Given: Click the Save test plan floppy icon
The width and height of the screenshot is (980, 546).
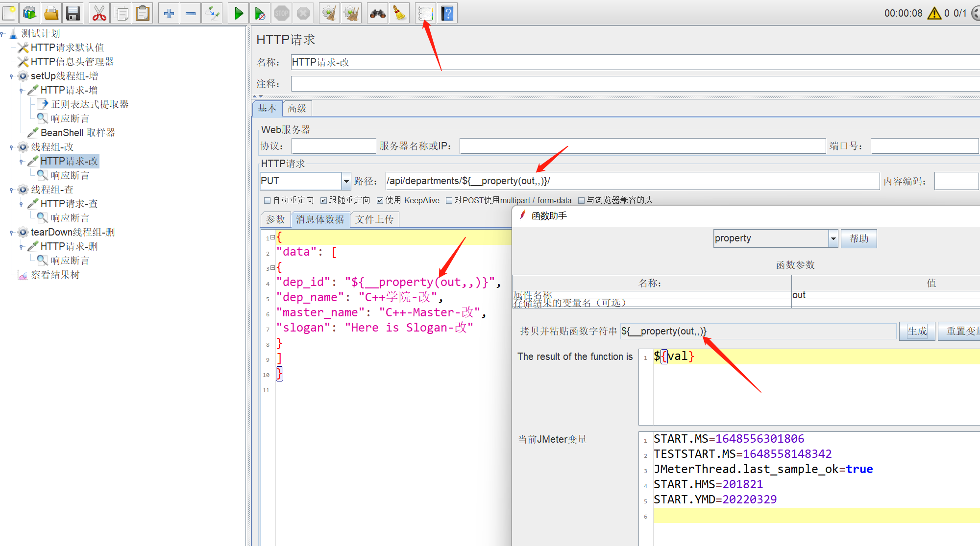Looking at the screenshot, I should 73,13.
